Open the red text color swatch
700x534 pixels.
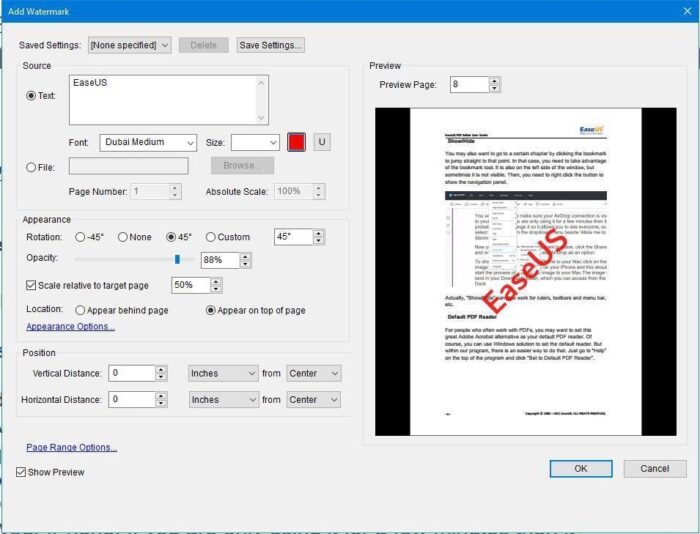pos(296,142)
